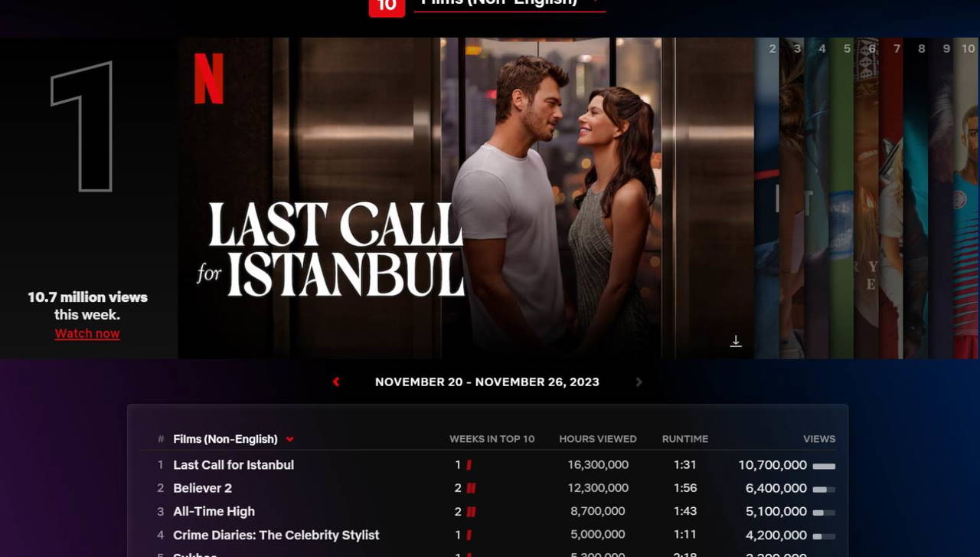Open All-Time High in the list

pos(214,512)
